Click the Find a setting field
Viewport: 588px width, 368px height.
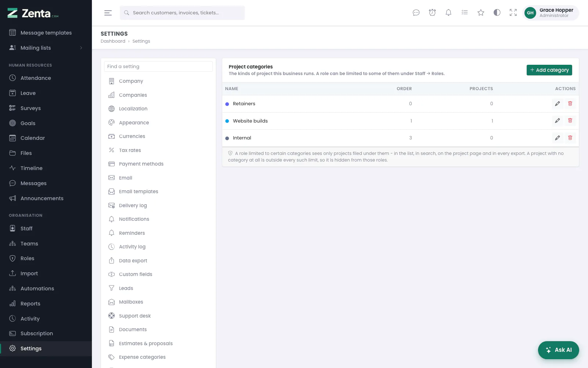158,67
